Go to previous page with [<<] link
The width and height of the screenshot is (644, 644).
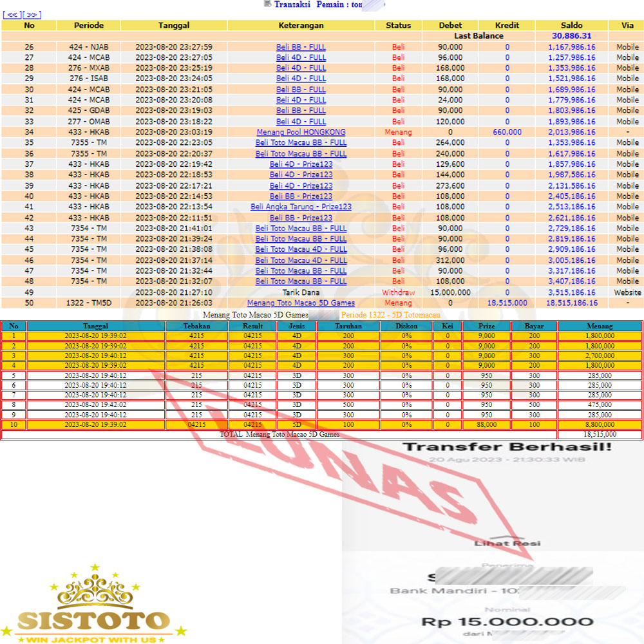12,15
